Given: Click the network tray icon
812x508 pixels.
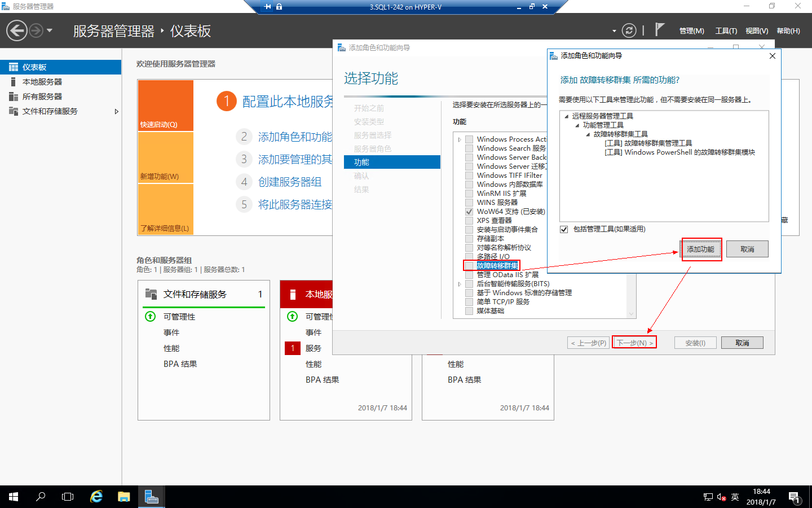Looking at the screenshot, I should (708, 497).
